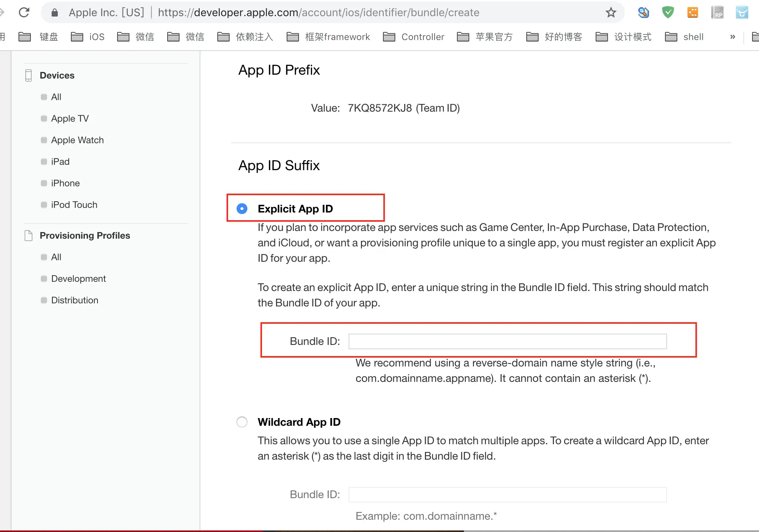The width and height of the screenshot is (759, 532).
Task: Click the orange extension icon
Action: [x=692, y=13]
